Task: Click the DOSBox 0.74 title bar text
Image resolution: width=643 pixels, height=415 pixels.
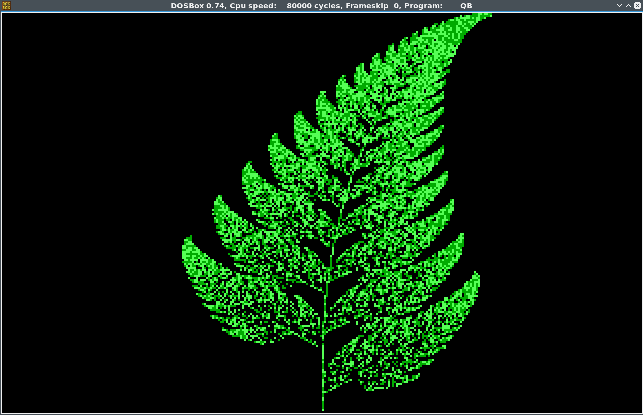Action: [x=321, y=6]
